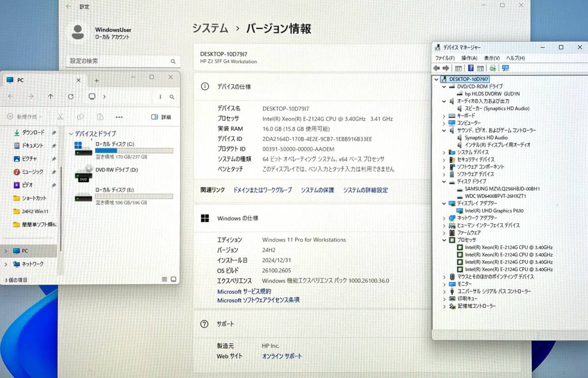Viewport: 588px width, 378px height.
Task: Click the search magnifier in Settings search box
Action: [173, 62]
